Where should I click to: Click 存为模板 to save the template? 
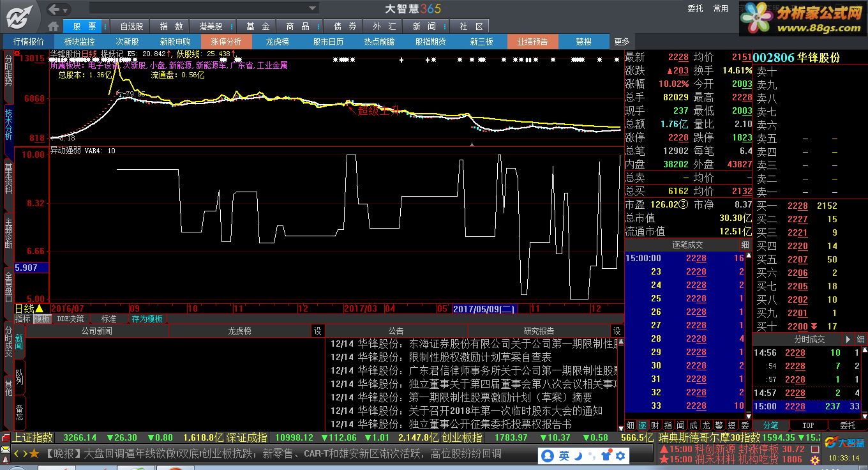click(x=147, y=319)
